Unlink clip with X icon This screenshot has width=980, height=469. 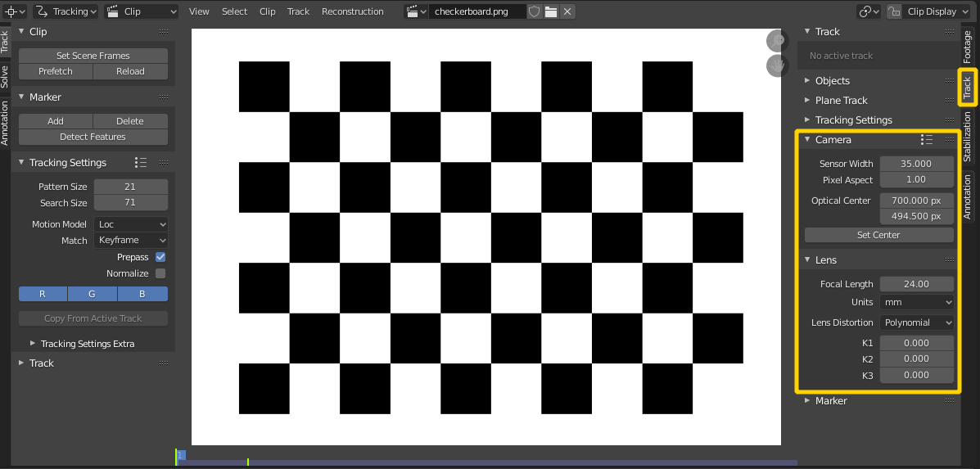tap(567, 11)
